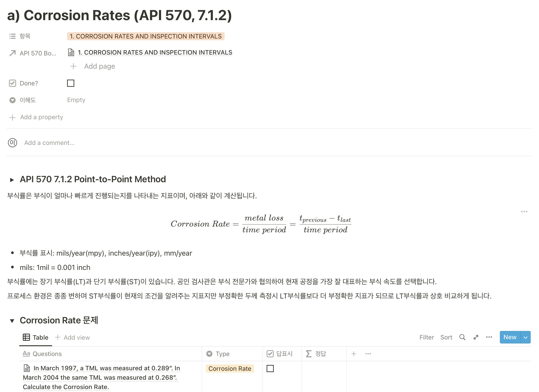Open the table options ellipsis menu

[x=489, y=337]
